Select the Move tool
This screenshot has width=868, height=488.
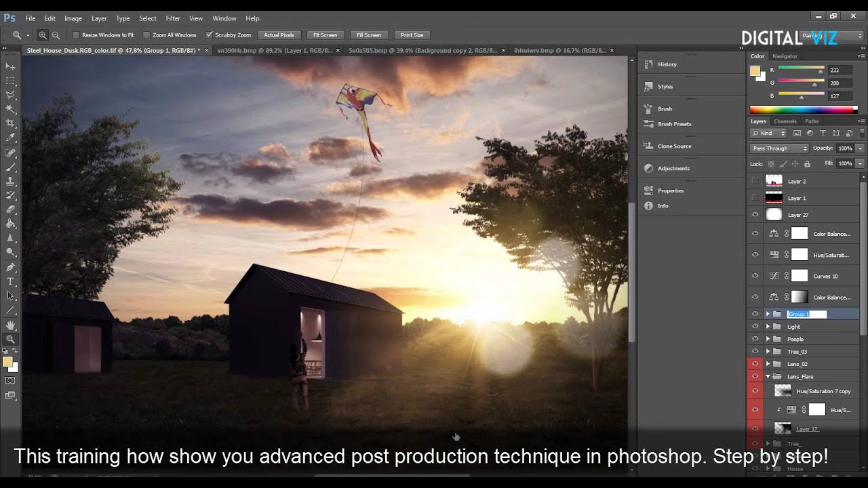click(10, 66)
